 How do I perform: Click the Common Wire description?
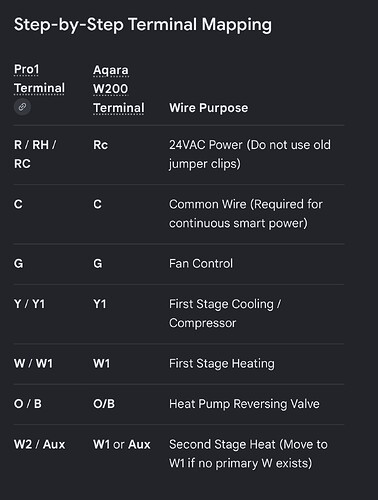pyautogui.click(x=246, y=214)
